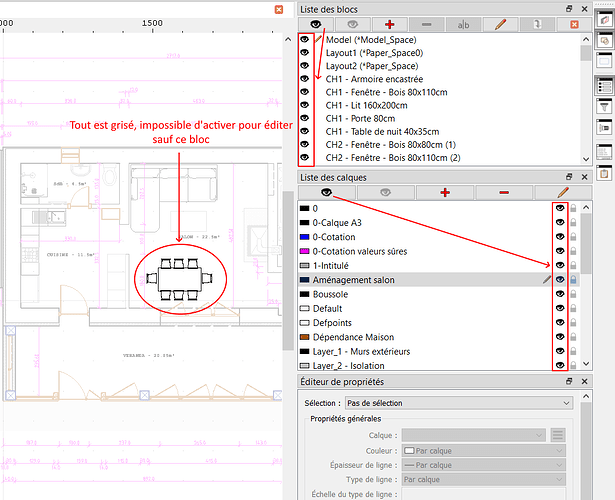The width and height of the screenshot is (615, 500).
Task: Click Show All Blocks eye button
Action: 316,24
